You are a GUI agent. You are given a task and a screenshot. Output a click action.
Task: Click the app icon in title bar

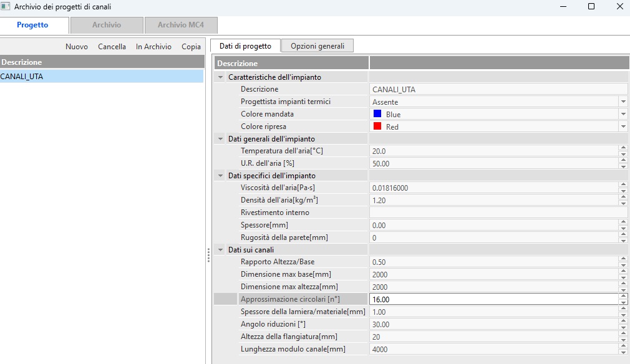click(6, 6)
